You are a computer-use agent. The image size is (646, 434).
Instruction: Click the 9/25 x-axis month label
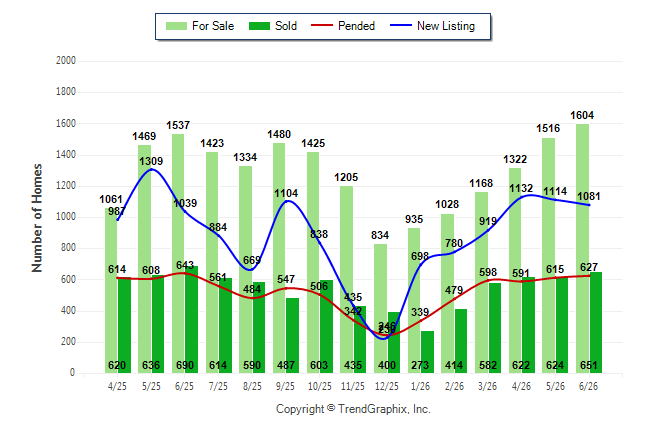(285, 386)
